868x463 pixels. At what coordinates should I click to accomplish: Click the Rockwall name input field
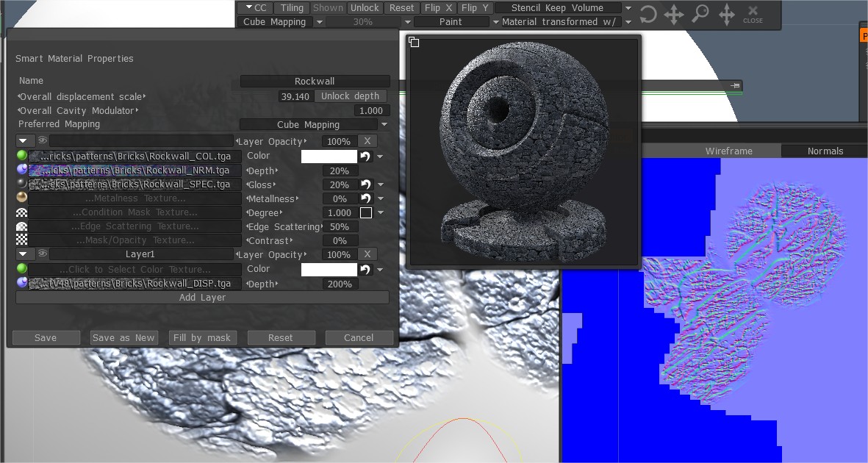click(x=315, y=81)
